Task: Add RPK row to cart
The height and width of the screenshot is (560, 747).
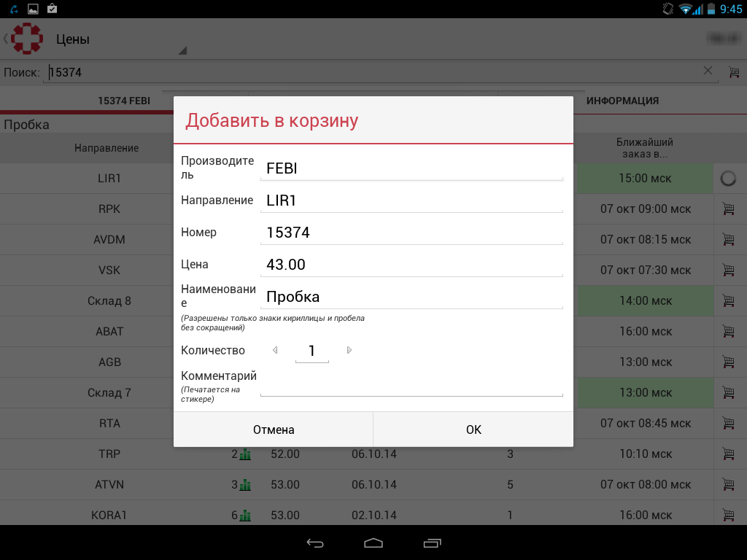Action: 728,209
